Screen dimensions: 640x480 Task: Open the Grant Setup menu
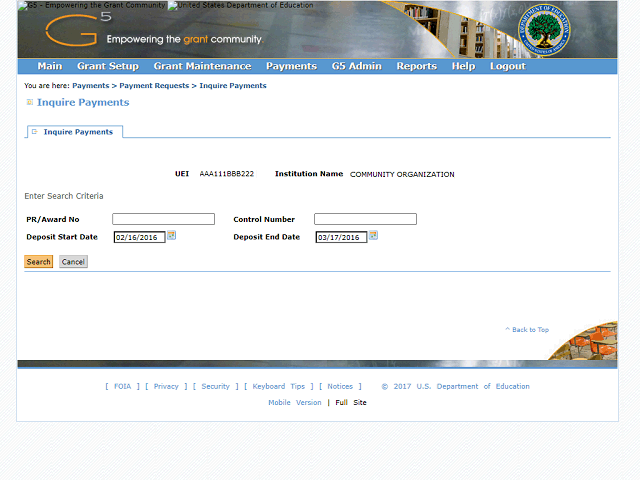(108, 66)
